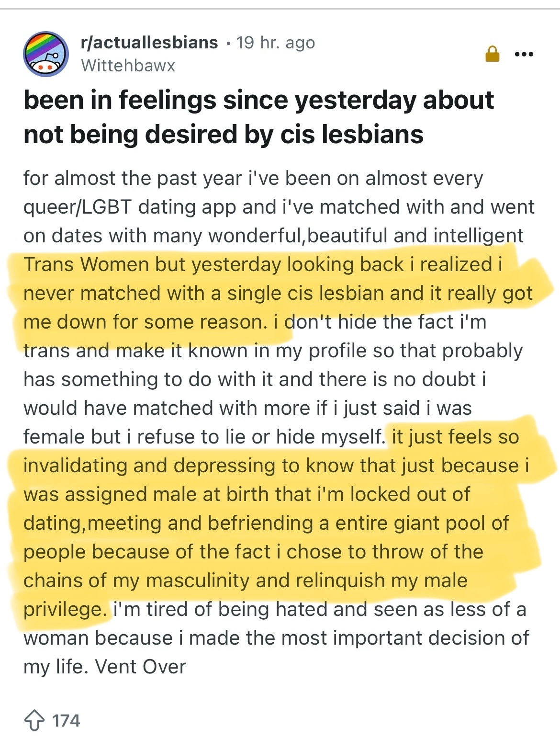This screenshot has width=560, height=751.
Task: Click the "19 hr. ago" timestamp
Action: click(276, 43)
